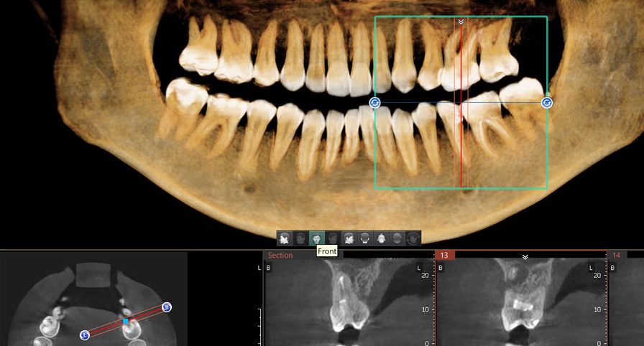644x346 pixels.
Task: Click the blue square center marker on axial slice
Action: 126,322
